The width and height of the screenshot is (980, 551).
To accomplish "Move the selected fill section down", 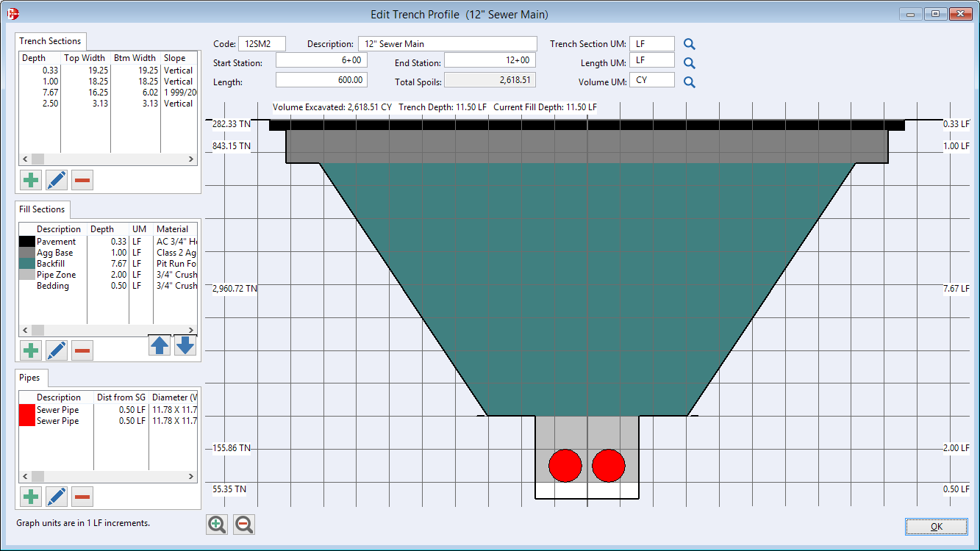I will point(185,345).
